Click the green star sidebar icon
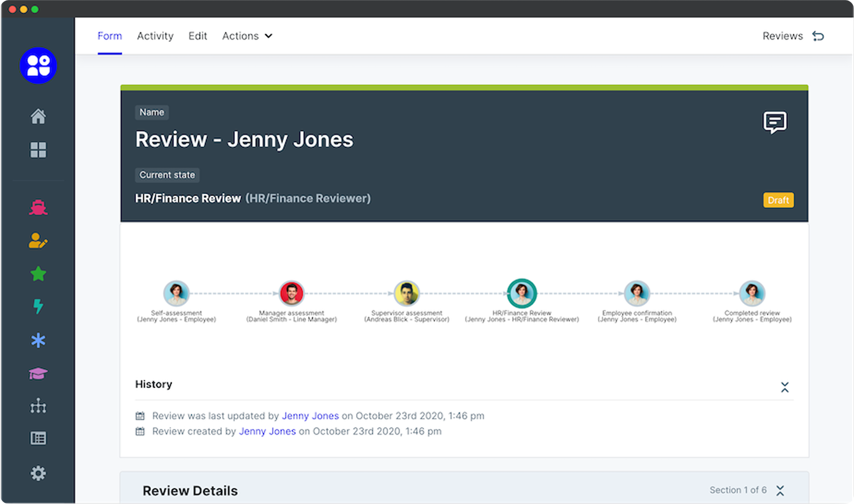This screenshot has height=504, width=854. click(38, 274)
